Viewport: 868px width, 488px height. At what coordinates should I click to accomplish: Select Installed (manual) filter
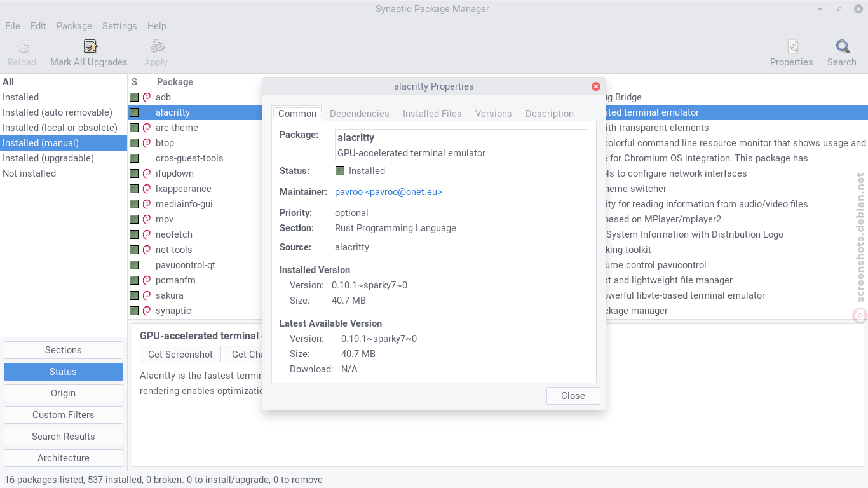tap(64, 143)
